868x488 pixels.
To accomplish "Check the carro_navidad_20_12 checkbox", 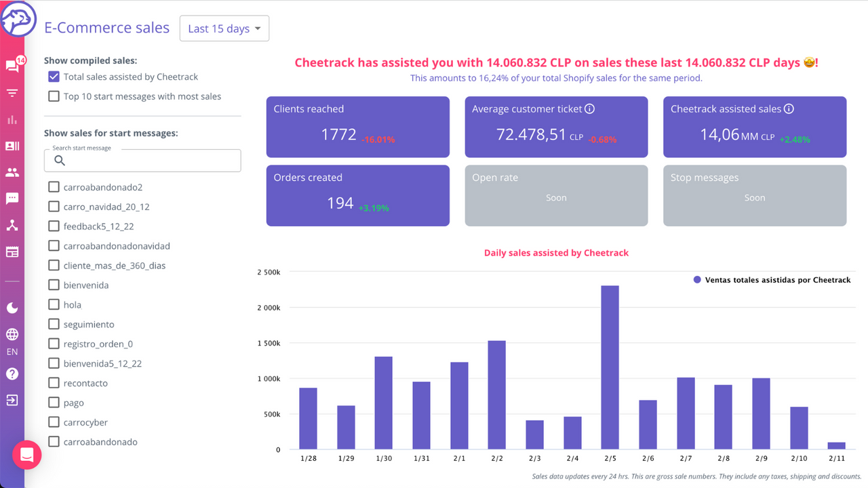I will (x=54, y=207).
